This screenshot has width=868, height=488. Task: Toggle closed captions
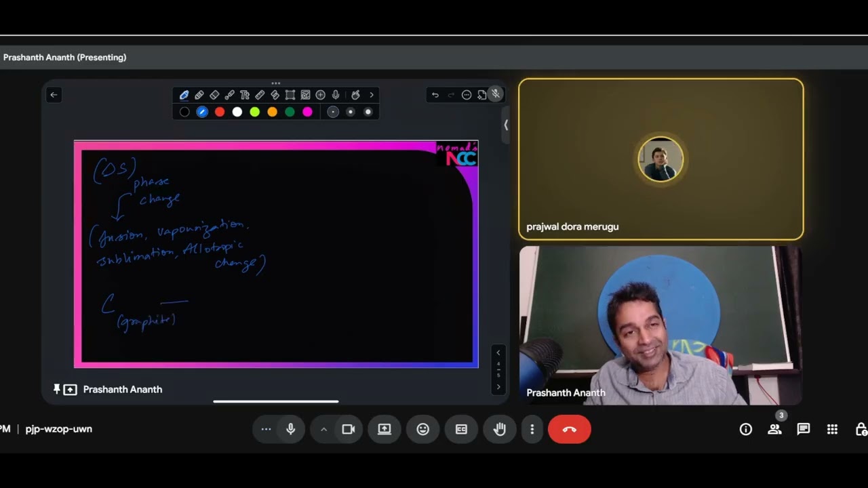pos(461,429)
